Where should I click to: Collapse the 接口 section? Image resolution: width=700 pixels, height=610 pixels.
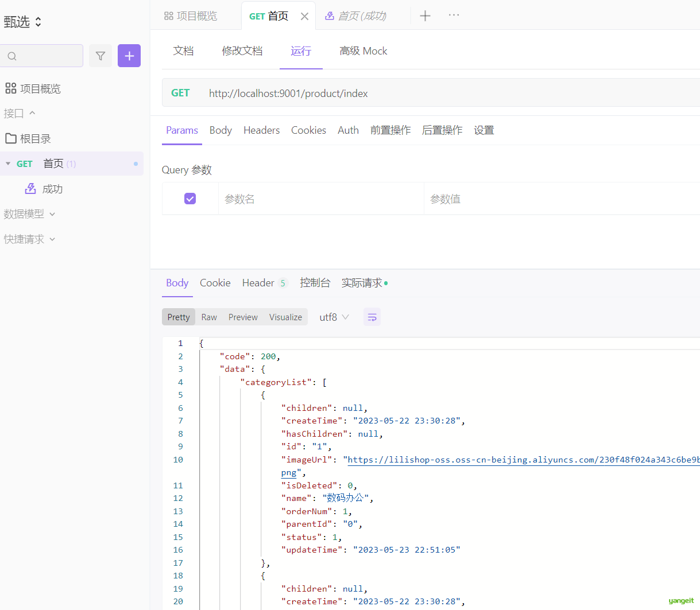click(20, 113)
